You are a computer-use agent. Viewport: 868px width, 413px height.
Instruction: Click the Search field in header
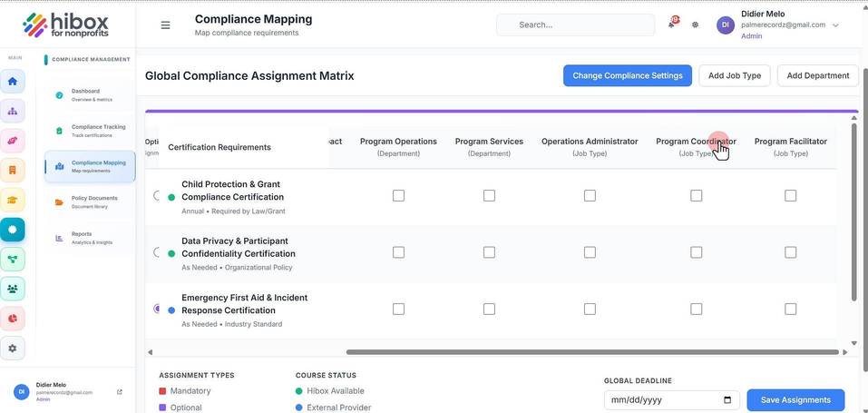tap(575, 25)
